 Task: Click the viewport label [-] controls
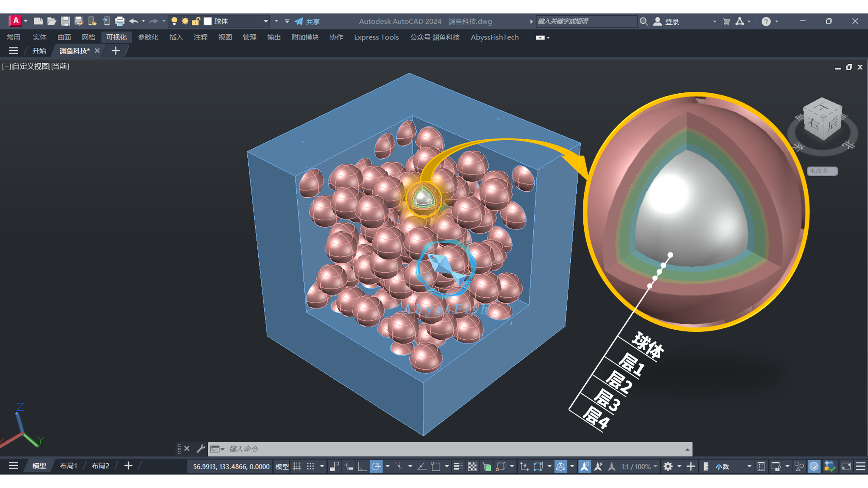tap(7, 66)
